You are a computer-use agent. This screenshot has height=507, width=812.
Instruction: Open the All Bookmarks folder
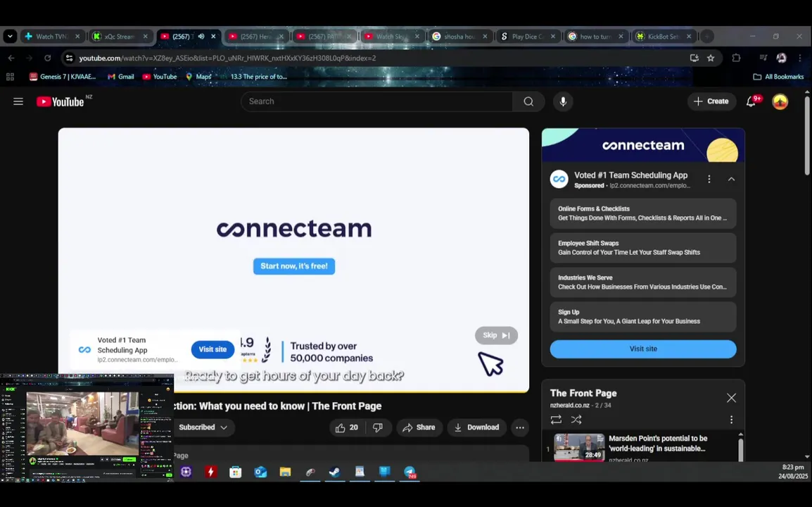778,77
